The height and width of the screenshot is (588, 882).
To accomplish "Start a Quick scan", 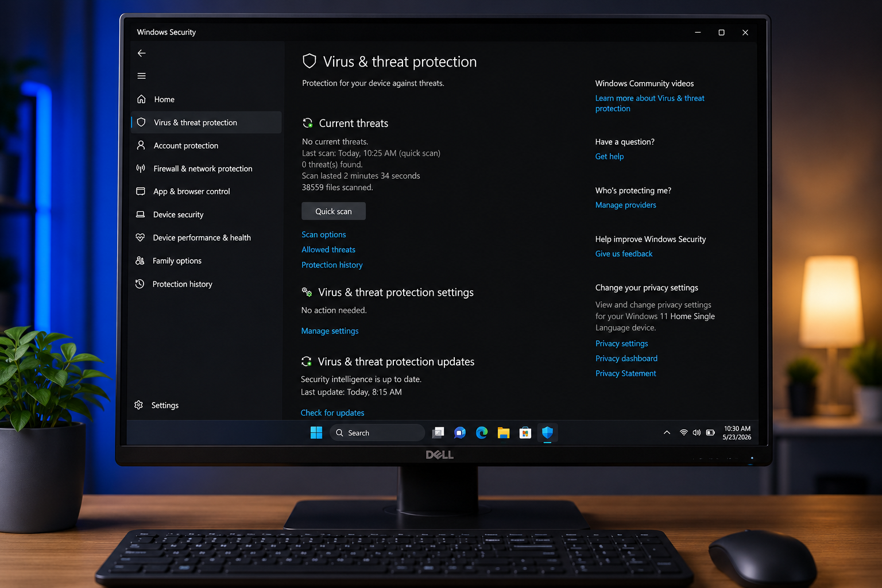I will (334, 211).
